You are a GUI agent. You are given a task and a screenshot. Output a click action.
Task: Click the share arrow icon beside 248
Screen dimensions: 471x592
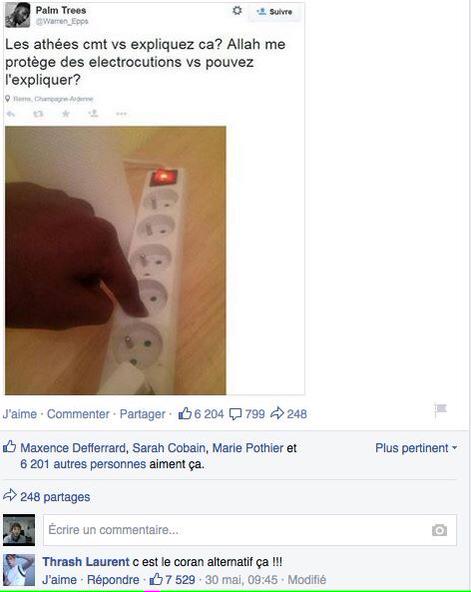[x=277, y=413]
